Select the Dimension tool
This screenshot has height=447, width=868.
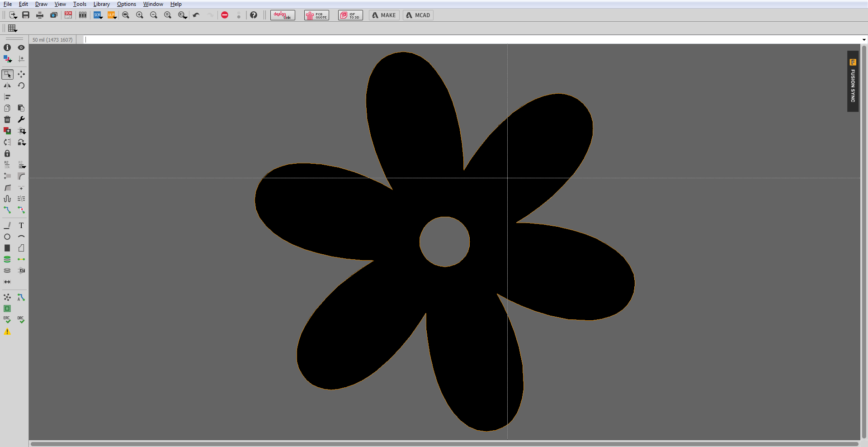pos(7,282)
